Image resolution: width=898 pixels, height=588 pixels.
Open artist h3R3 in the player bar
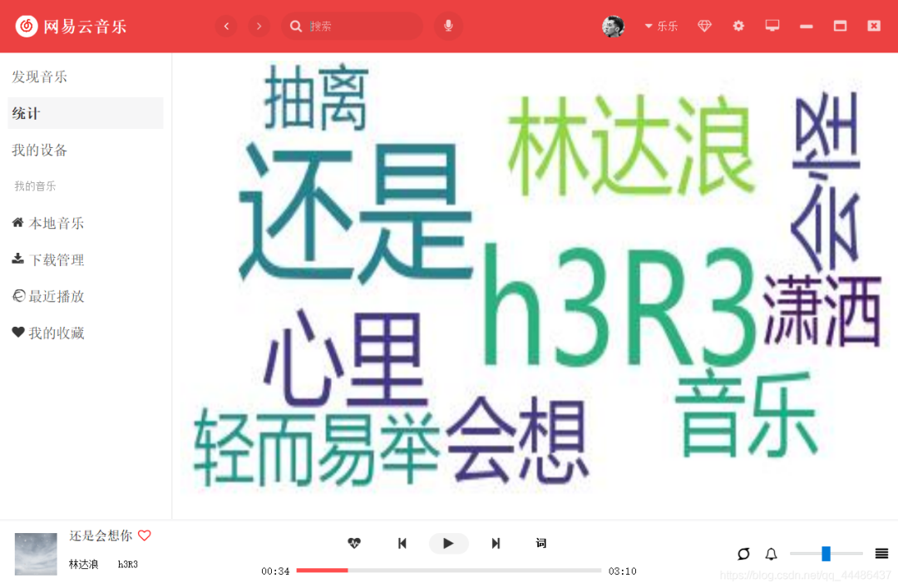[x=128, y=565]
